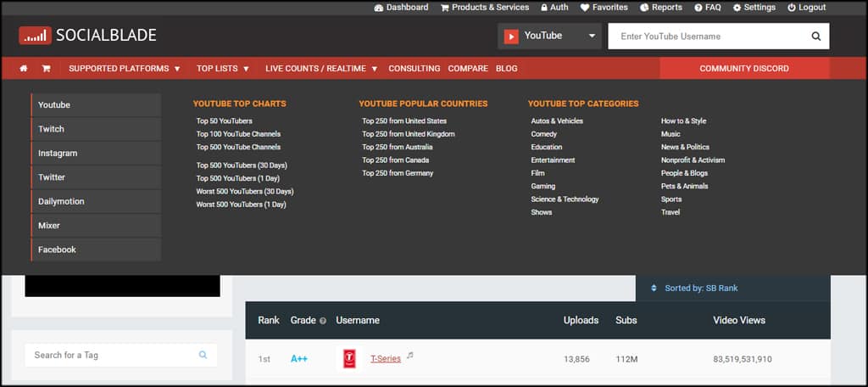Open the Favorites heart link

[x=604, y=8]
